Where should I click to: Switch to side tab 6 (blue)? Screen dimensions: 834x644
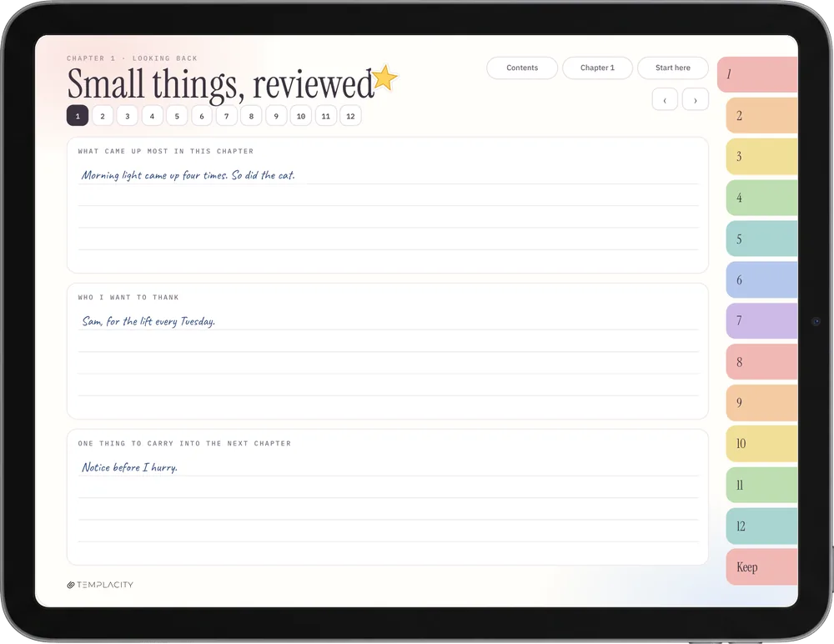(x=761, y=279)
